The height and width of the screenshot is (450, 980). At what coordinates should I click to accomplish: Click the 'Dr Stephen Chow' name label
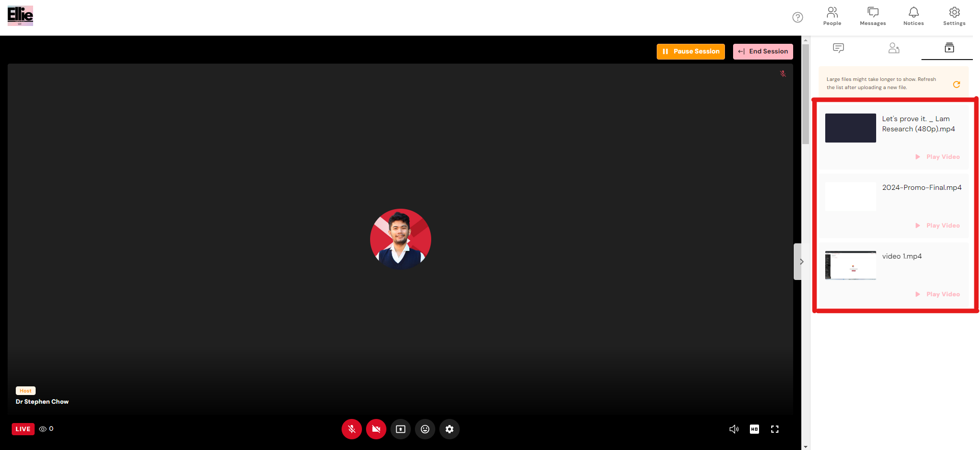[x=42, y=402]
